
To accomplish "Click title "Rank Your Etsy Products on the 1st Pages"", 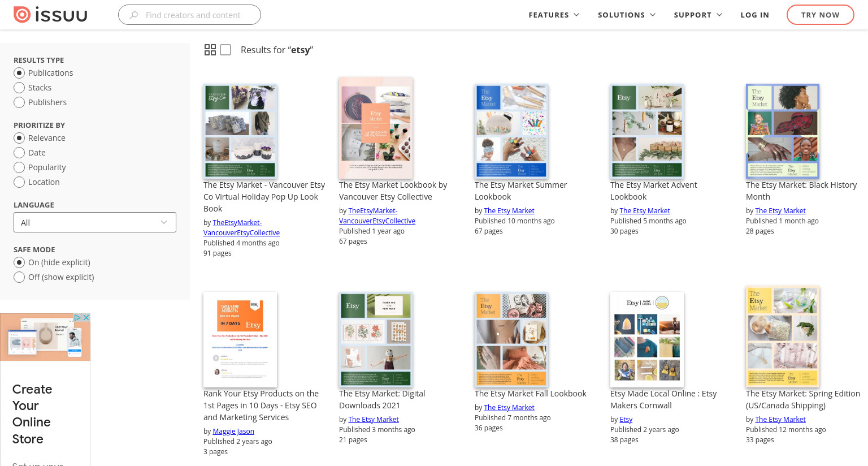I will [x=261, y=405].
